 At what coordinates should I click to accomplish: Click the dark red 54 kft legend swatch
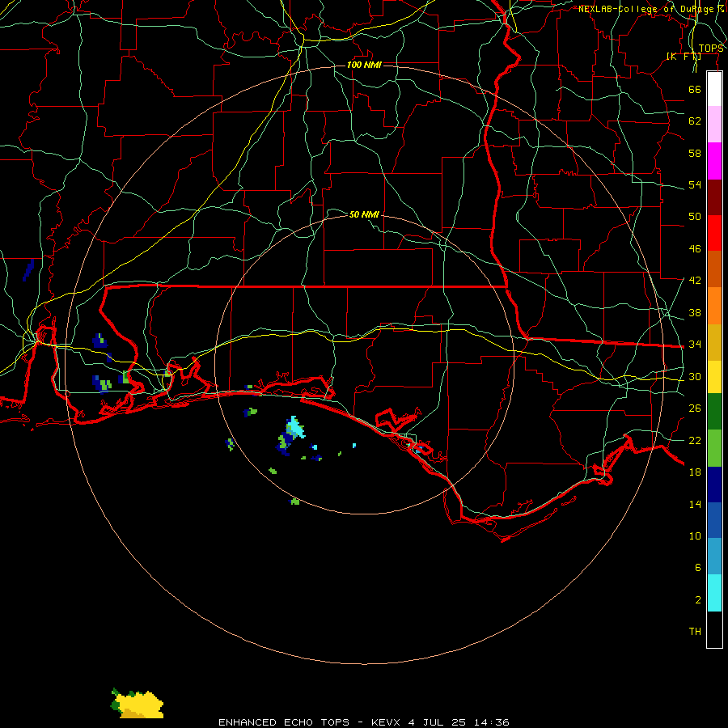(714, 197)
